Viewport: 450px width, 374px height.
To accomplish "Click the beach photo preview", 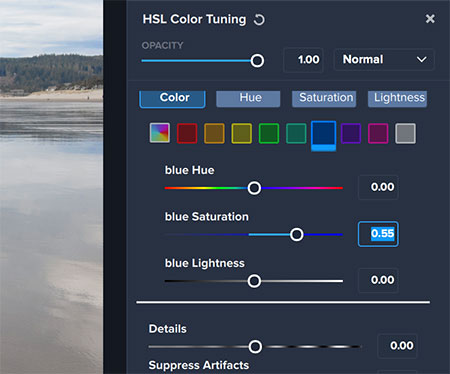I will click(51, 187).
